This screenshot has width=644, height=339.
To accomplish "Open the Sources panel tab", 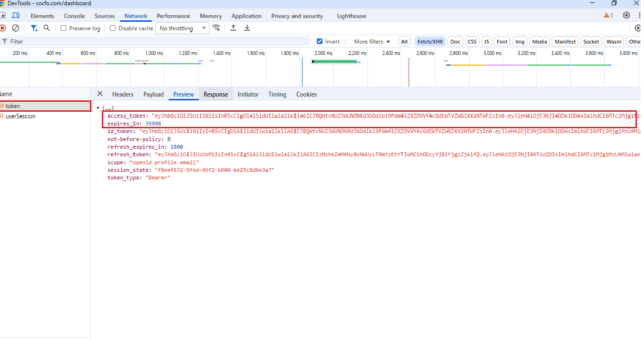I will (x=105, y=16).
